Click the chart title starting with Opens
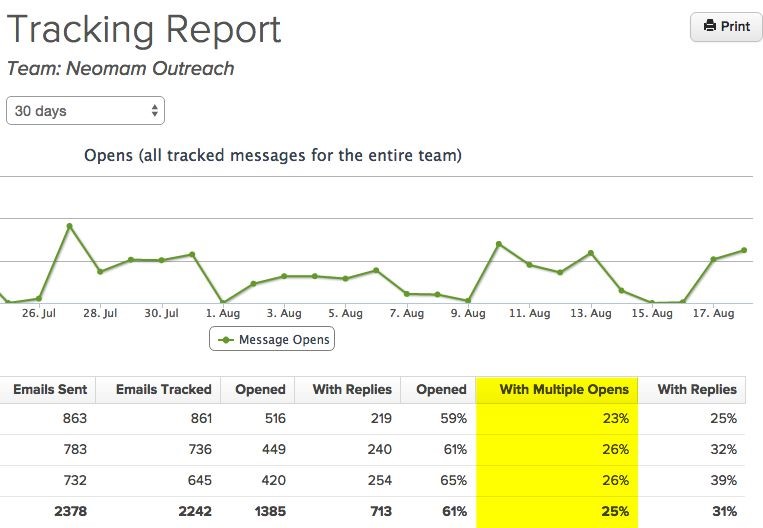Image resolution: width=763 pixels, height=528 pixels. pos(272,155)
